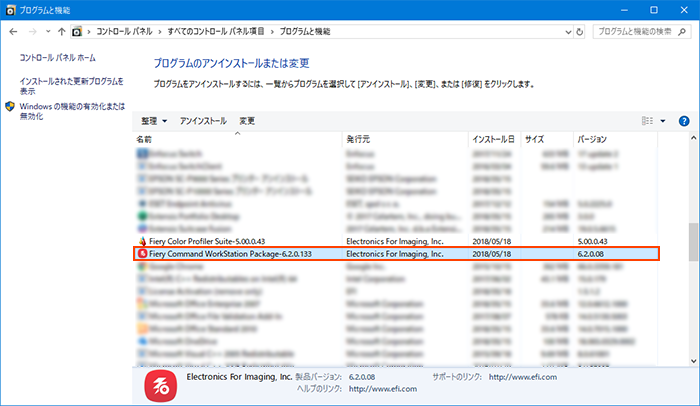Open the recent locations dropdown arrow
700x406 pixels.
[48, 31]
